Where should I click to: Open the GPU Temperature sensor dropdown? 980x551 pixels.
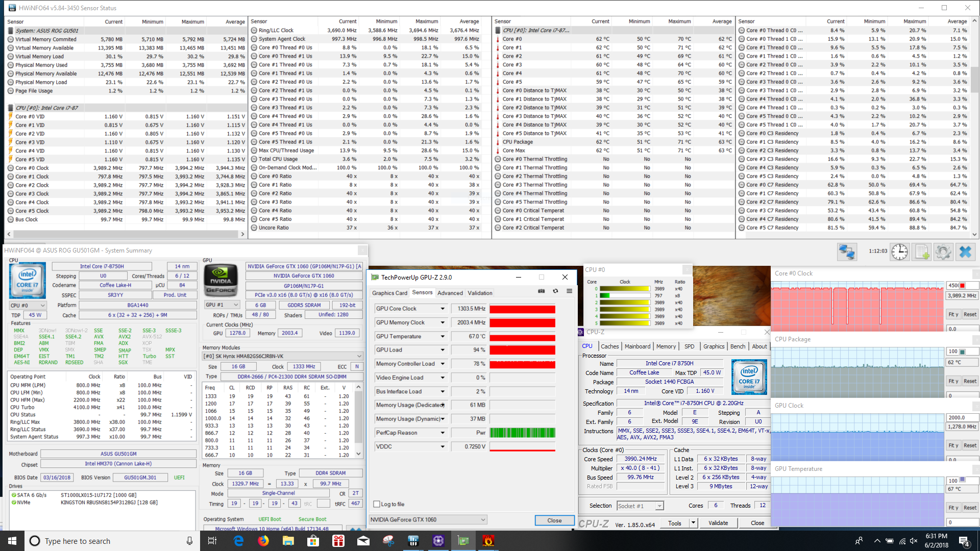pos(443,336)
